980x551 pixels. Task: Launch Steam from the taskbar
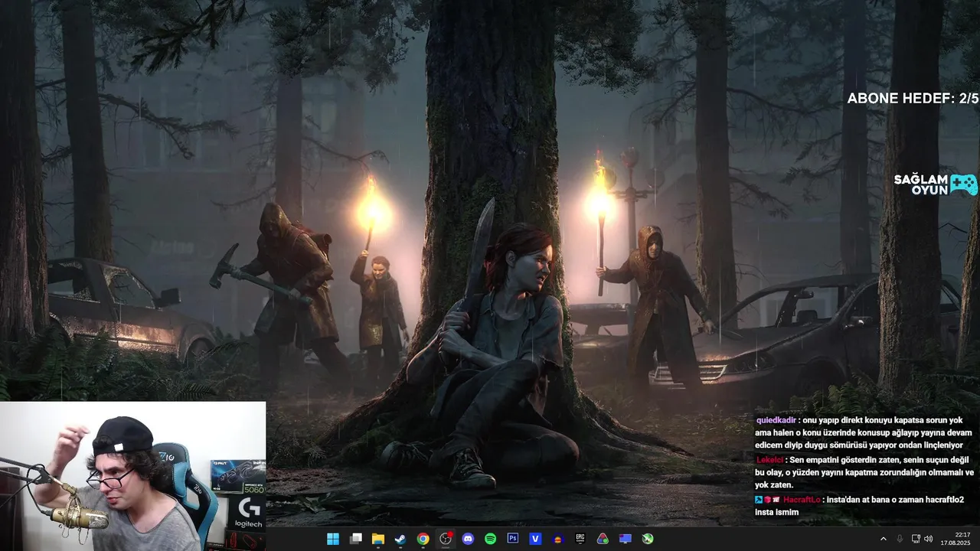pyautogui.click(x=400, y=539)
